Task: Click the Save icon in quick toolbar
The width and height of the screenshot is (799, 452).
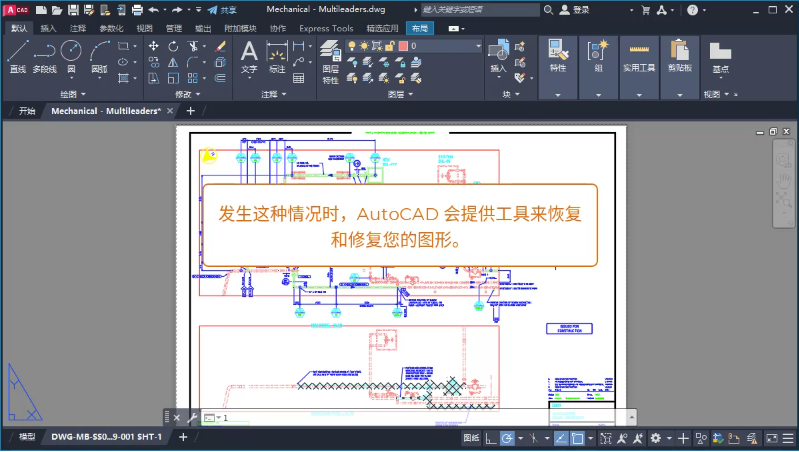Action: click(73, 10)
